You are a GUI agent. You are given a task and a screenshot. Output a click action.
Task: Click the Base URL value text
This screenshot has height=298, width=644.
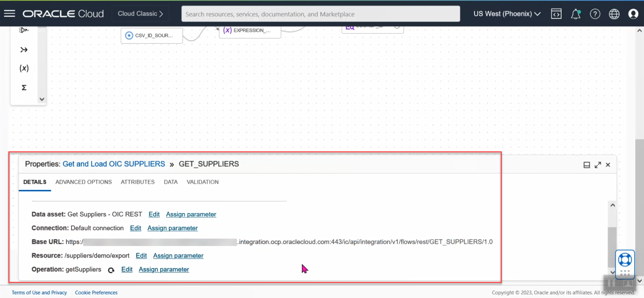[279, 242]
